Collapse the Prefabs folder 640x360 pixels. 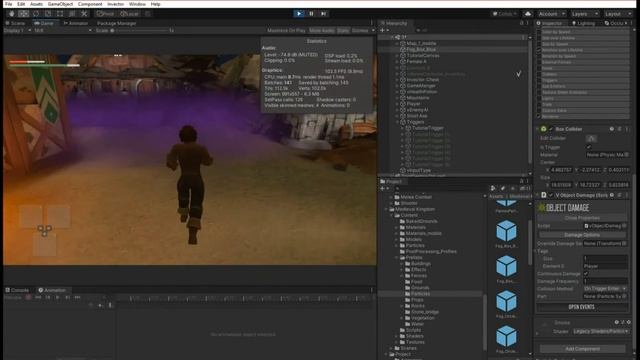pyautogui.click(x=397, y=258)
